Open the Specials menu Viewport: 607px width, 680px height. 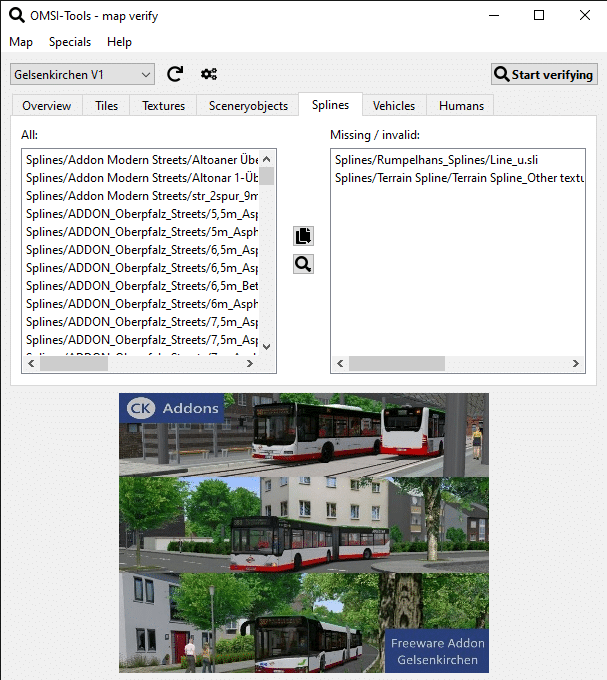pyautogui.click(x=70, y=42)
